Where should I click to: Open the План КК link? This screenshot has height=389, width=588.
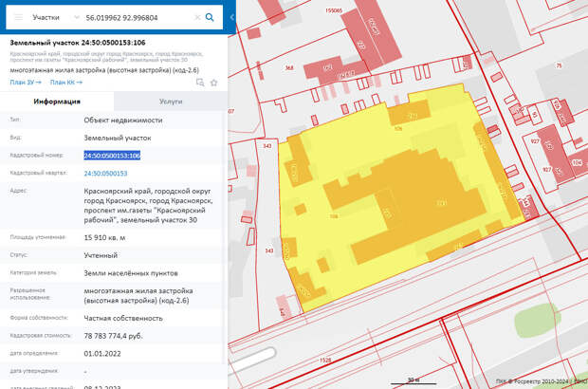[x=65, y=83]
